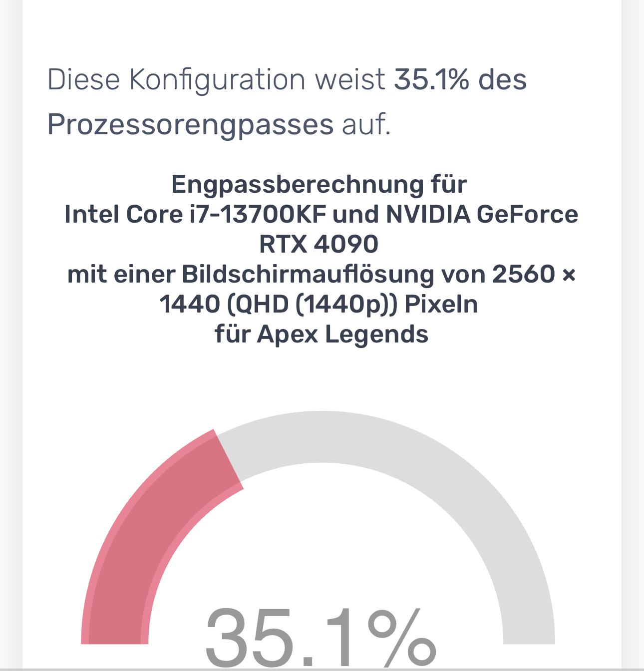Click the gray unfilled gauge arc
The height and width of the screenshot is (671, 644).
pos(449,479)
